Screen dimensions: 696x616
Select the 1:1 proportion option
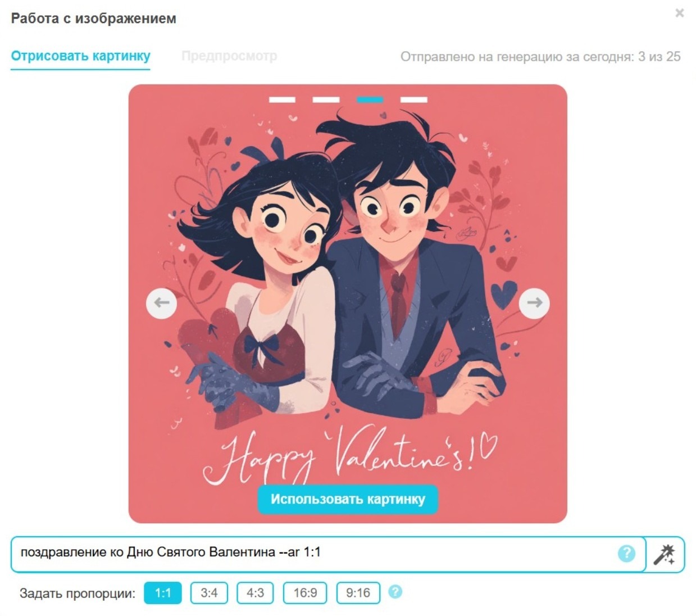(163, 593)
